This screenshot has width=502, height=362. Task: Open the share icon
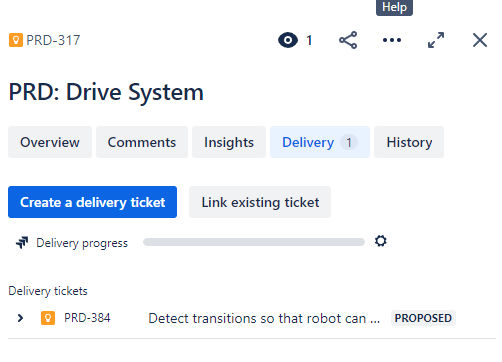(348, 40)
